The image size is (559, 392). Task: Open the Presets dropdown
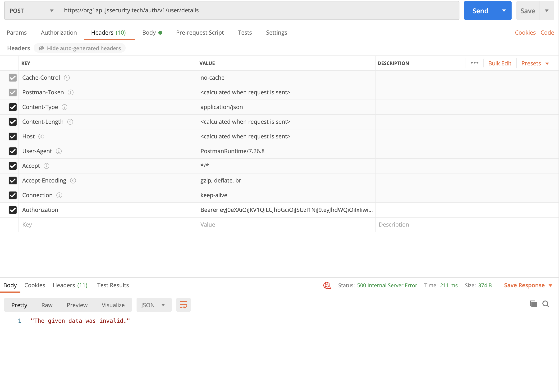(x=535, y=63)
